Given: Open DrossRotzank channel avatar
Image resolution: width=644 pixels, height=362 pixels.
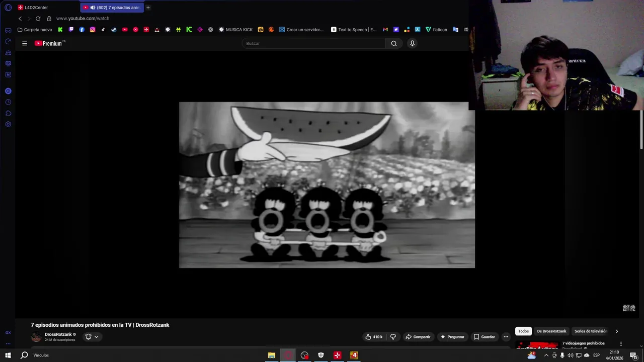Looking at the screenshot, I should (x=36, y=337).
